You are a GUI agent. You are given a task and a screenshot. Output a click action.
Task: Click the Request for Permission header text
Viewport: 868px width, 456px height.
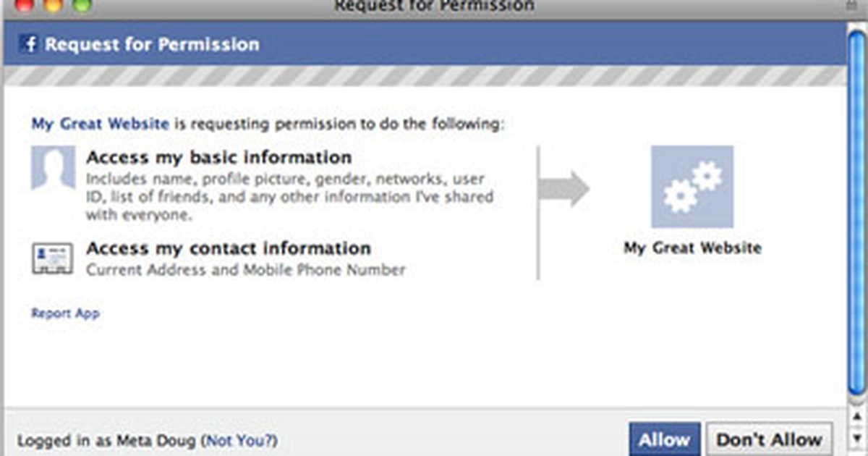pyautogui.click(x=152, y=44)
